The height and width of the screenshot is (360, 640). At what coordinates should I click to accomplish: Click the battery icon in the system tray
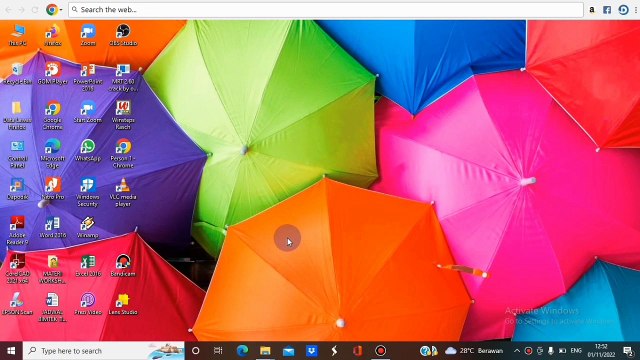pos(562,351)
